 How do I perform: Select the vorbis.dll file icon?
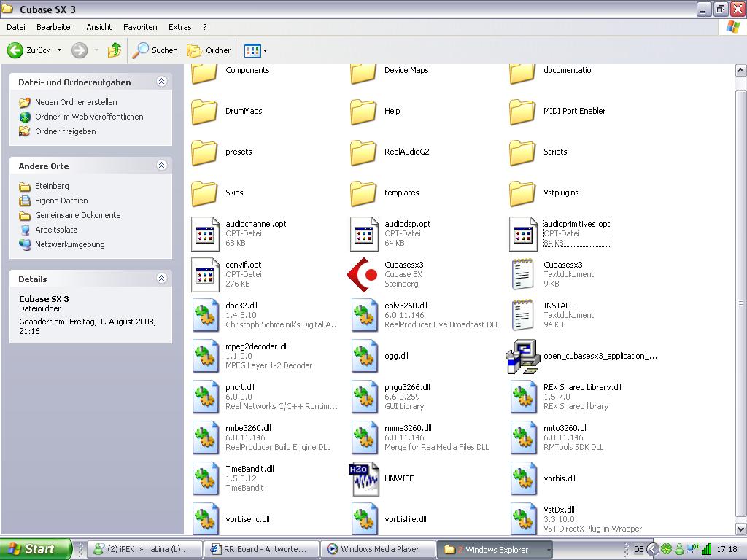point(524,478)
